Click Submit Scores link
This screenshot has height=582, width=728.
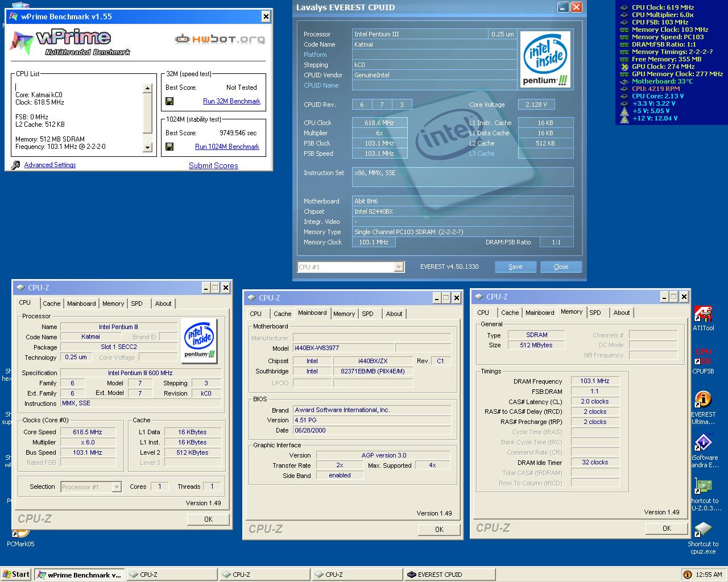point(213,165)
